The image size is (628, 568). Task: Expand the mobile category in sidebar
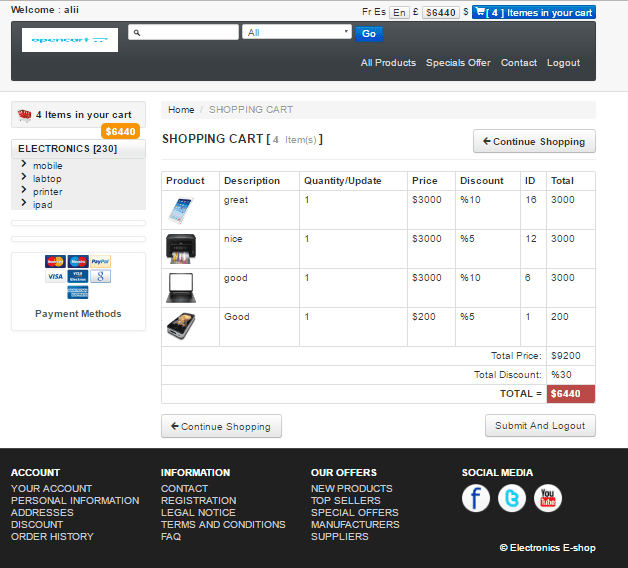[47, 166]
